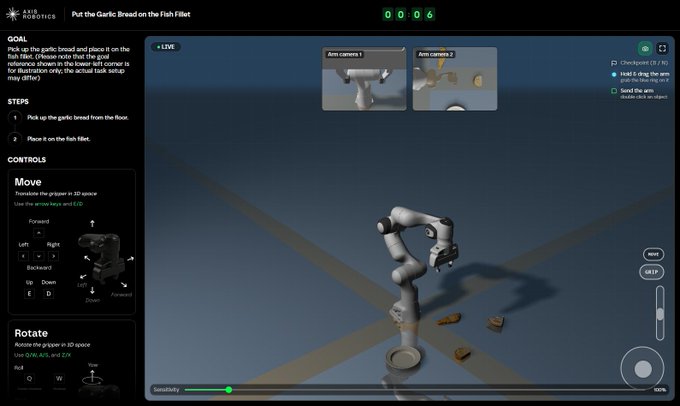Viewport: 680px width, 406px height.
Task: Click the Forward up-arrow key
Action: coord(39,233)
